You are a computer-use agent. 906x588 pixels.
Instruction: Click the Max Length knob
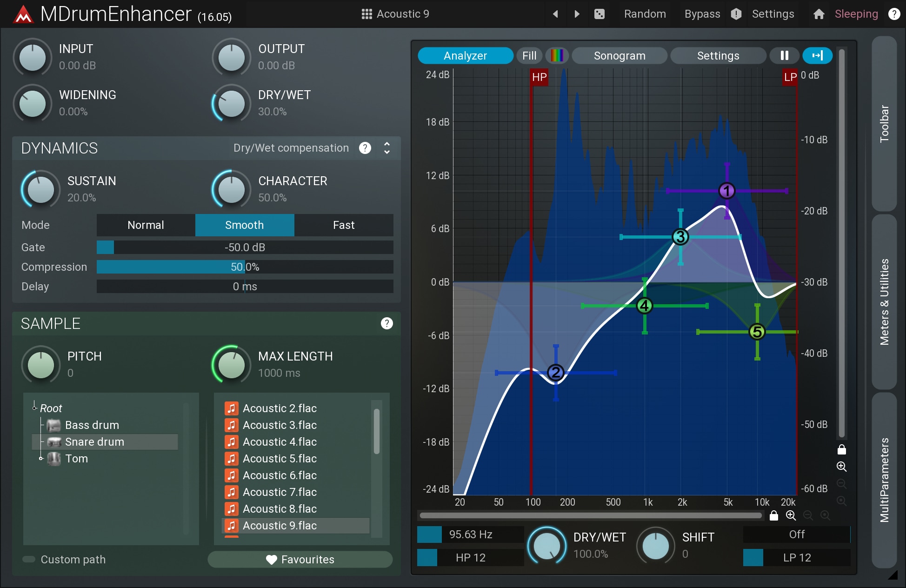pos(232,365)
